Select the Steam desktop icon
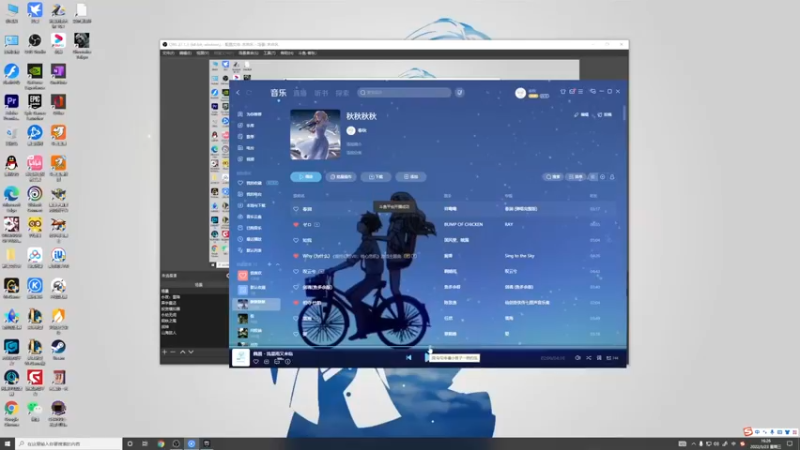Viewport: 800px width, 450px height. coord(58,350)
